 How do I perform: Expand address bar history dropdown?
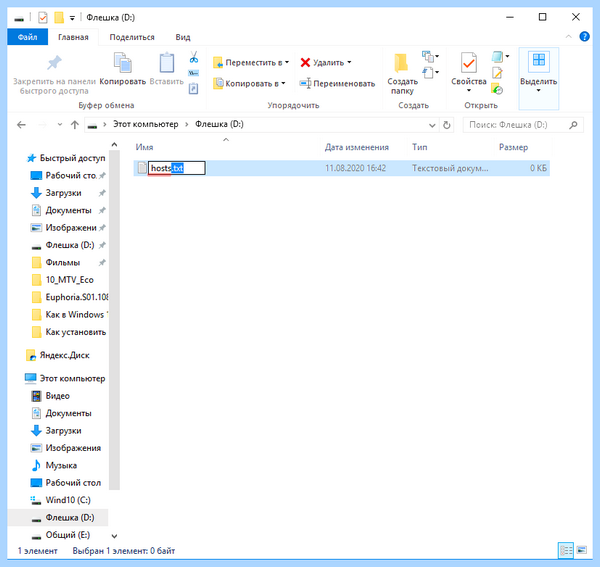pos(432,125)
